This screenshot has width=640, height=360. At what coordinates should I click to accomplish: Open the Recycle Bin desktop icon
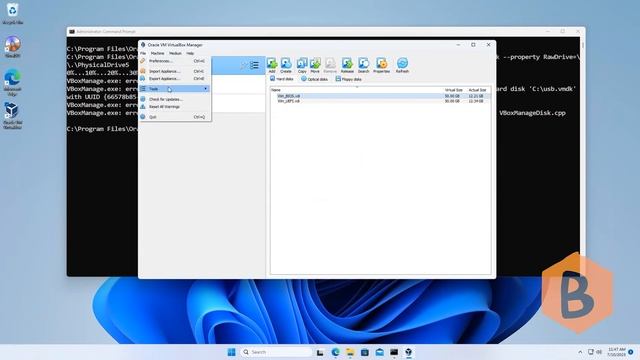(x=13, y=13)
